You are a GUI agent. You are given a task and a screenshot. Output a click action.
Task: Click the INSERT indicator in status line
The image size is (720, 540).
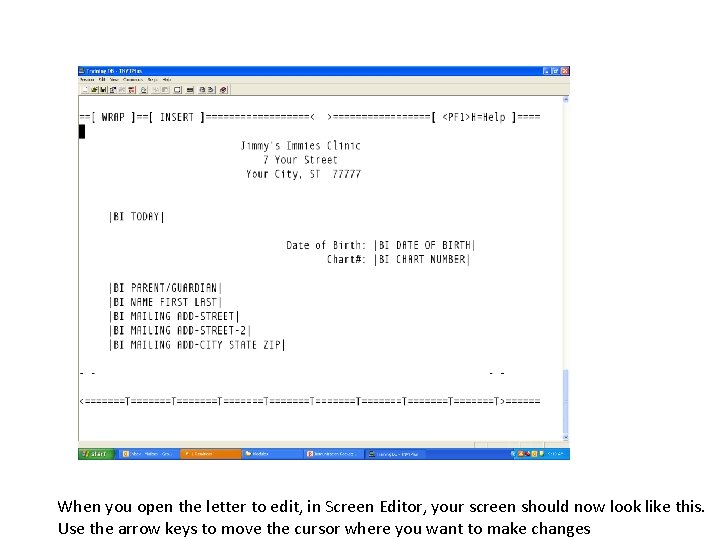[177, 118]
